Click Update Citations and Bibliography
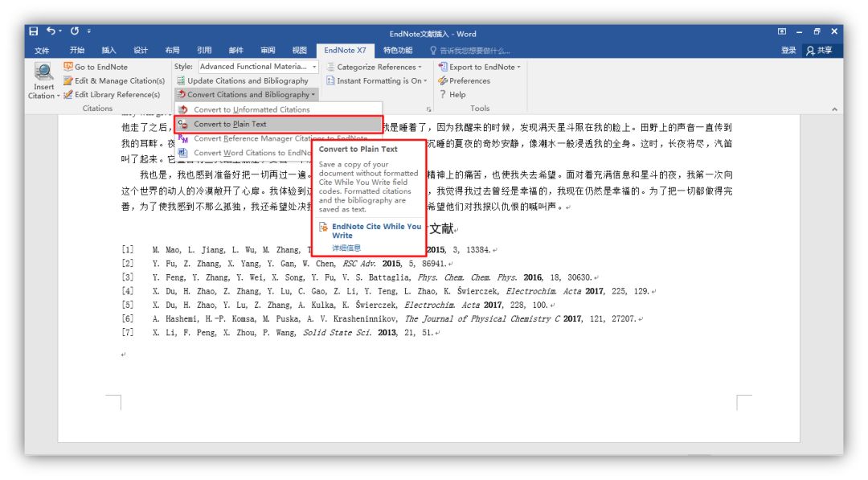This screenshot has width=868, height=480. pos(248,80)
